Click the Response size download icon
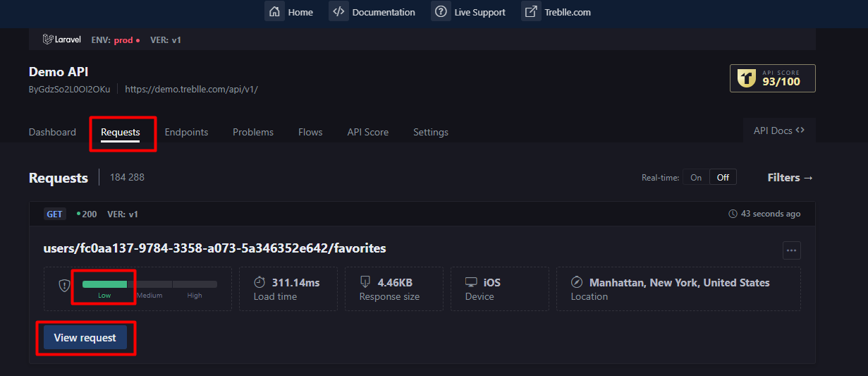 click(x=365, y=282)
